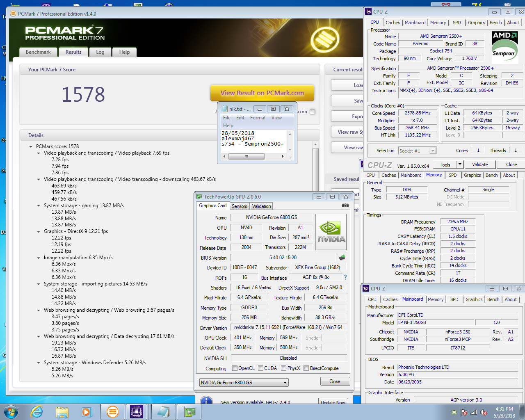
Task: Click the AMD Sempron logo in CPU-Z
Action: (504, 47)
